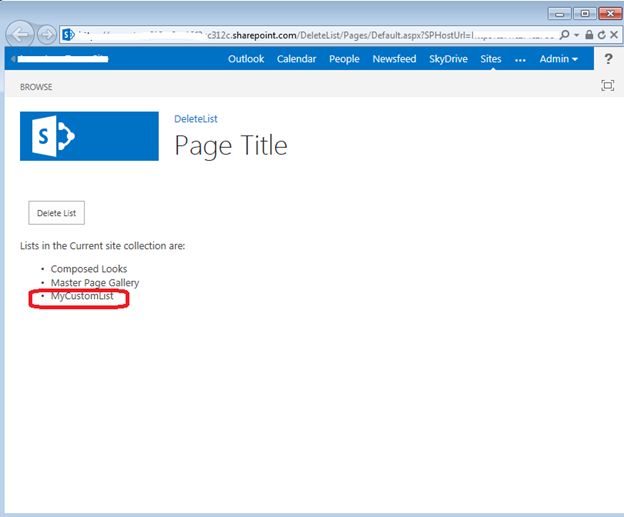Open the ellipsis more-links menu
Image resolution: width=624 pixels, height=517 pixels.
click(520, 60)
